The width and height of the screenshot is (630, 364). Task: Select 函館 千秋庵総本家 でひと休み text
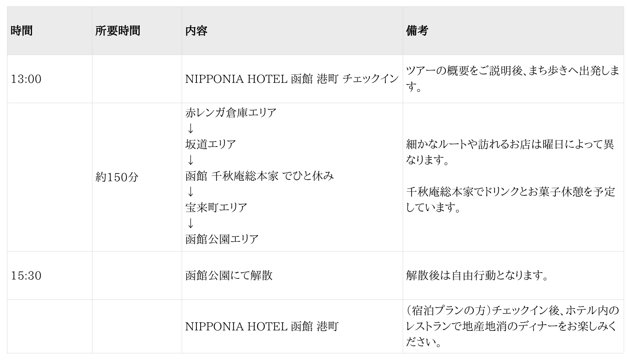tap(259, 176)
